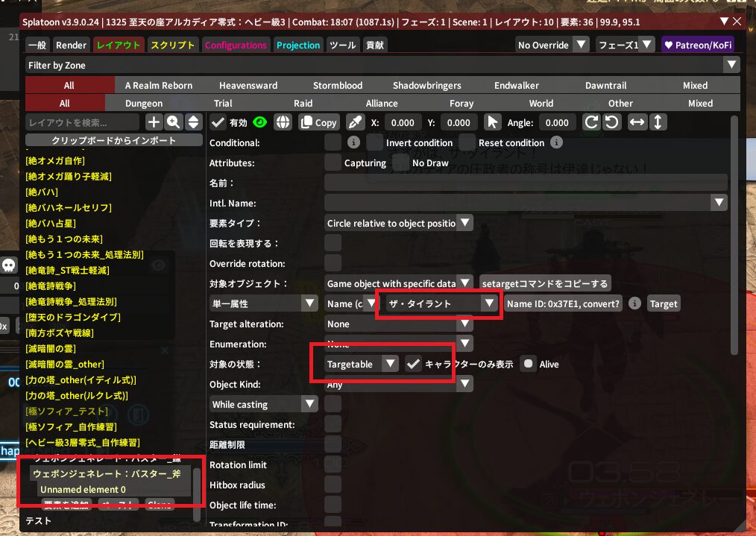This screenshot has height=536, width=756.
Task: Click the globe icon in element toolbar
Action: pos(283,122)
